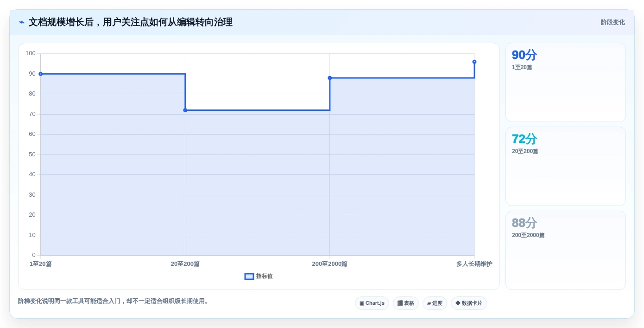The image size is (644, 328).
Task: Click the data point at 1至20篇
Action: (x=41, y=74)
